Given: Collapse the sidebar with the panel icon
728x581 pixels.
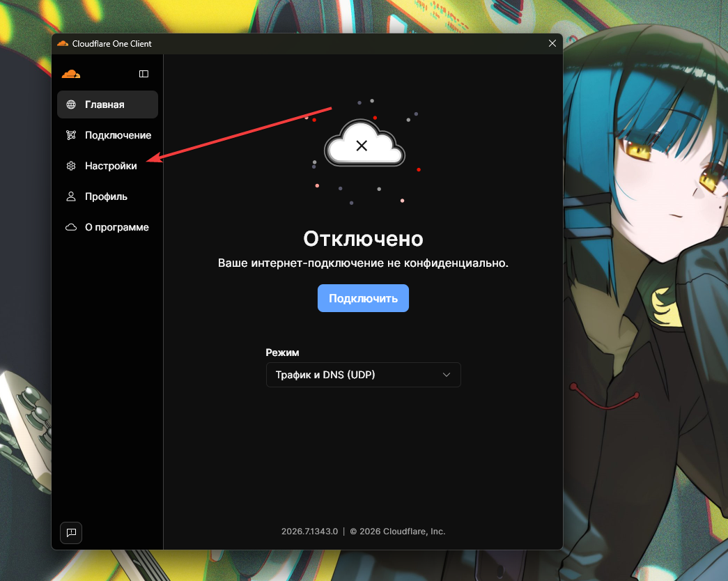Looking at the screenshot, I should point(144,74).
